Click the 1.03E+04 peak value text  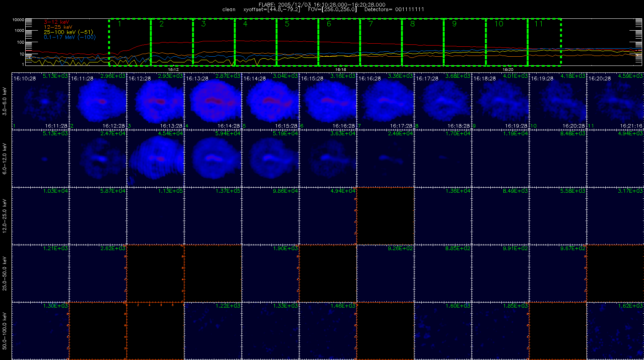coord(56,191)
